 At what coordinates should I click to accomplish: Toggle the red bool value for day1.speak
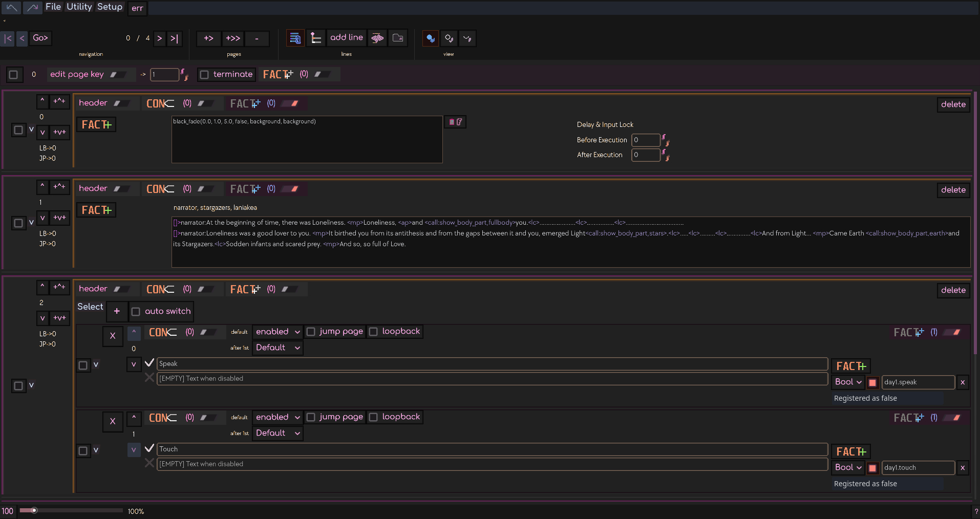(x=873, y=382)
